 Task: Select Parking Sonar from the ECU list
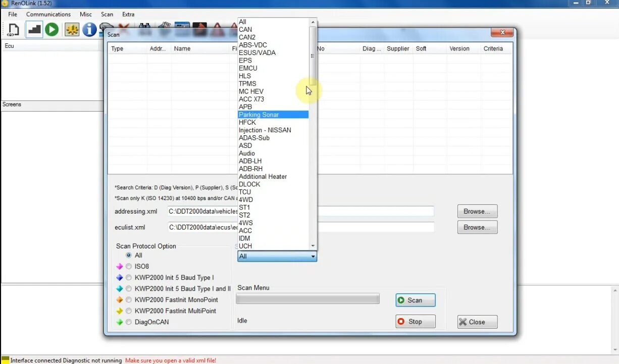click(x=259, y=115)
